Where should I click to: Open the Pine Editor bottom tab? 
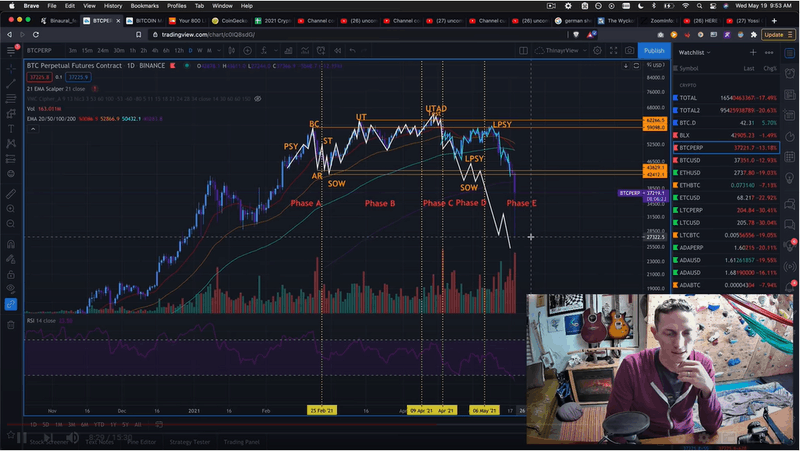(141, 442)
